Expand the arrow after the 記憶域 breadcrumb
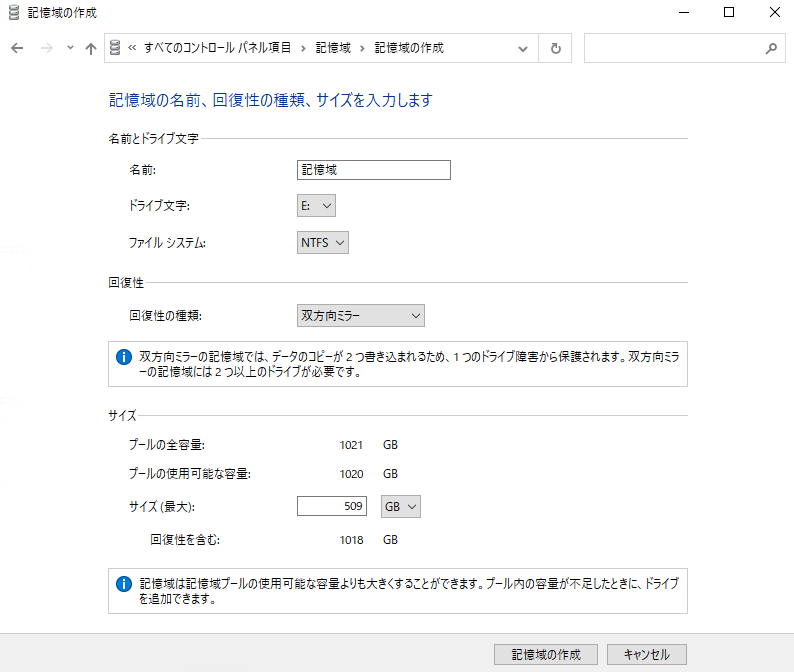The image size is (794, 672). [x=362, y=48]
